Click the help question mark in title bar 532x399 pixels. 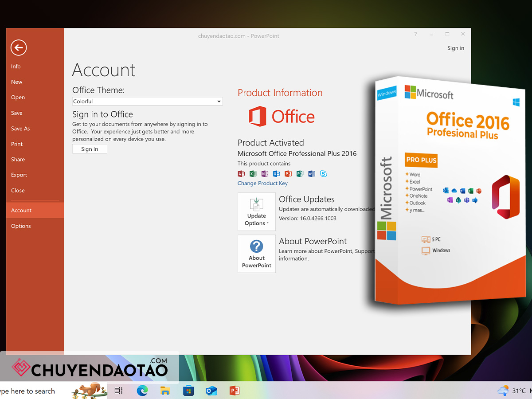(415, 34)
